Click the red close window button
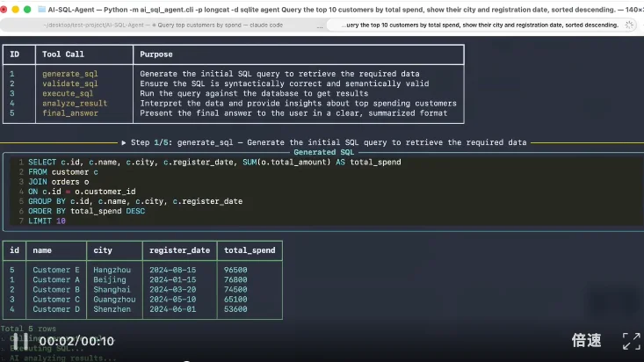644x362 pixels. click(x=4, y=10)
